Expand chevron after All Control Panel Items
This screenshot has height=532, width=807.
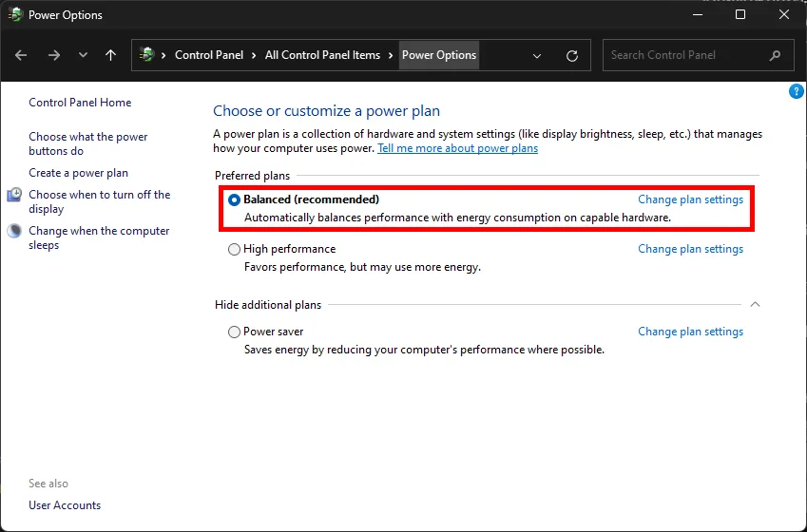(x=392, y=55)
